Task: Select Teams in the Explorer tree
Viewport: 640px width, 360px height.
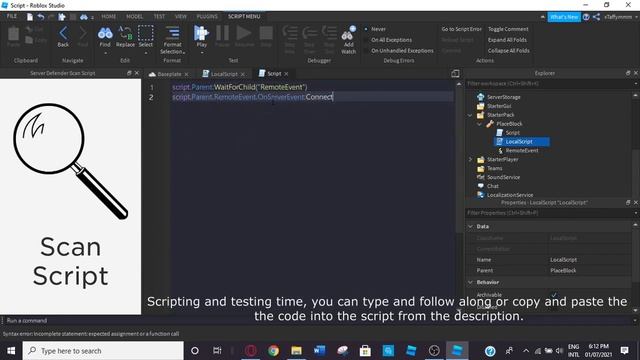Action: coord(494,169)
